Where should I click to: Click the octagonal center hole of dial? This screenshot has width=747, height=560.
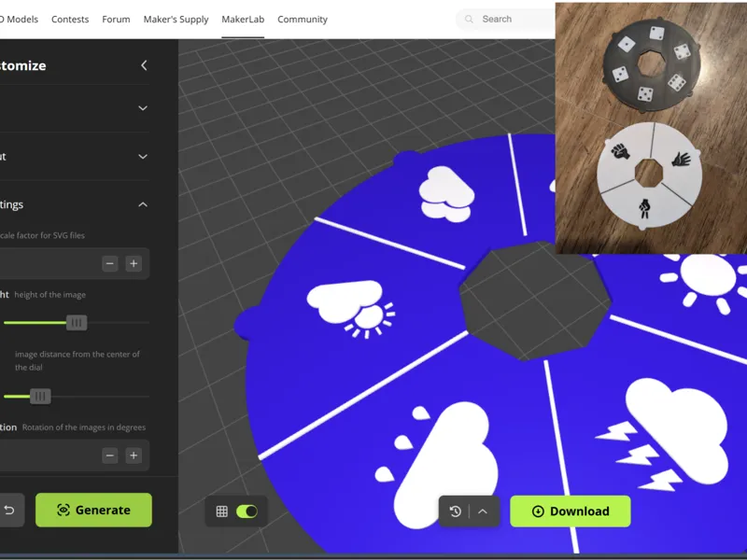(x=536, y=300)
